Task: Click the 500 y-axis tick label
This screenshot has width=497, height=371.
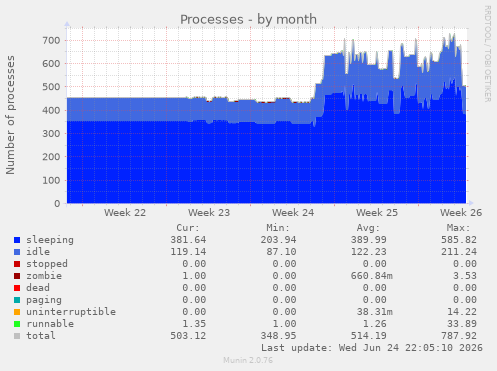Action: pyautogui.click(x=51, y=87)
